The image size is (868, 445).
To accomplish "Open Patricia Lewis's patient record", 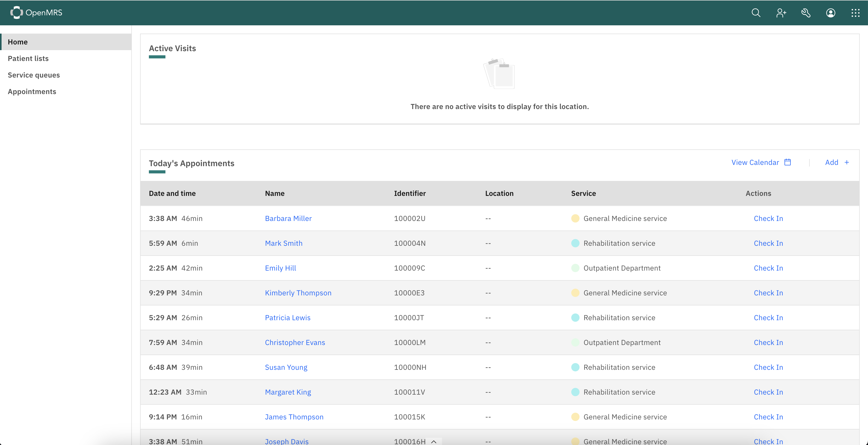I will [287, 318].
